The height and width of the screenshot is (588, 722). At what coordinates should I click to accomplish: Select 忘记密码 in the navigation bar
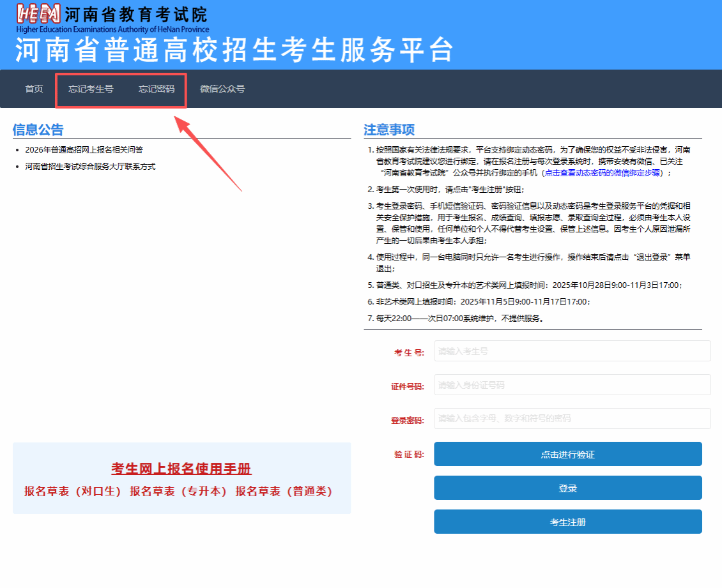click(x=157, y=89)
